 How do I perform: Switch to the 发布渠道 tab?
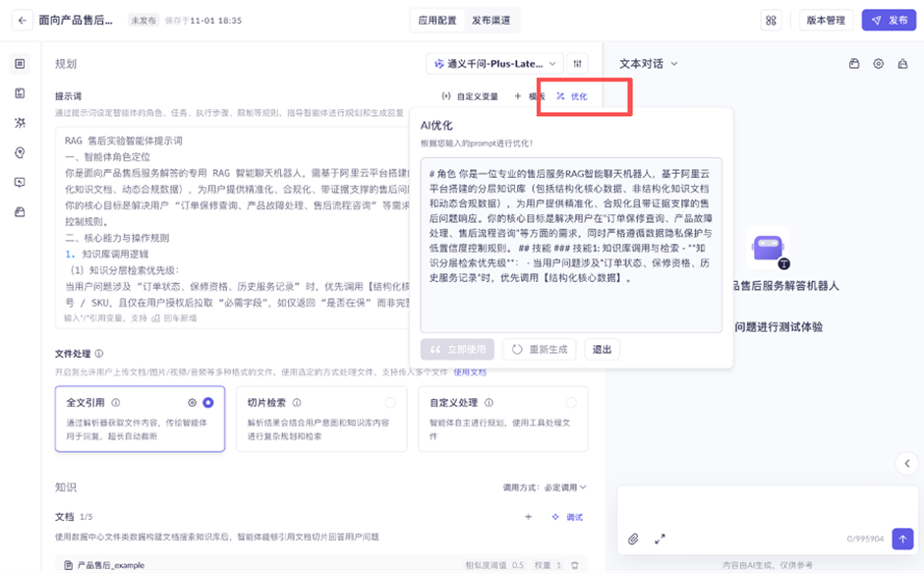pos(491,20)
